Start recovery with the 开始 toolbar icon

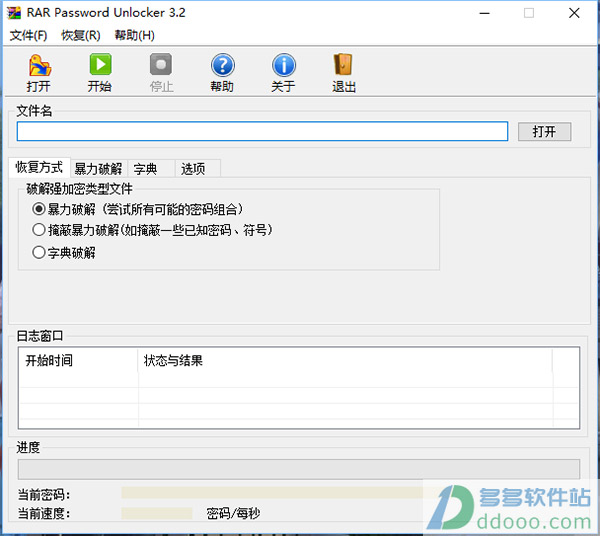tap(100, 73)
